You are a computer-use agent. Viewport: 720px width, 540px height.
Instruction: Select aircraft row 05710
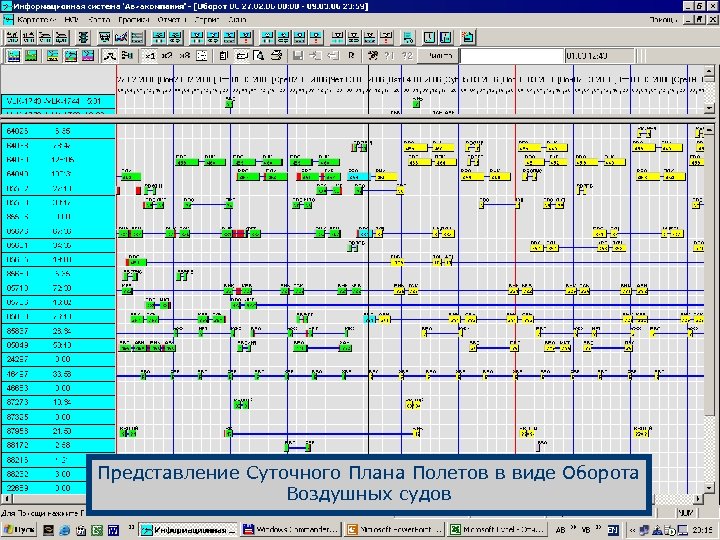(x=58, y=288)
